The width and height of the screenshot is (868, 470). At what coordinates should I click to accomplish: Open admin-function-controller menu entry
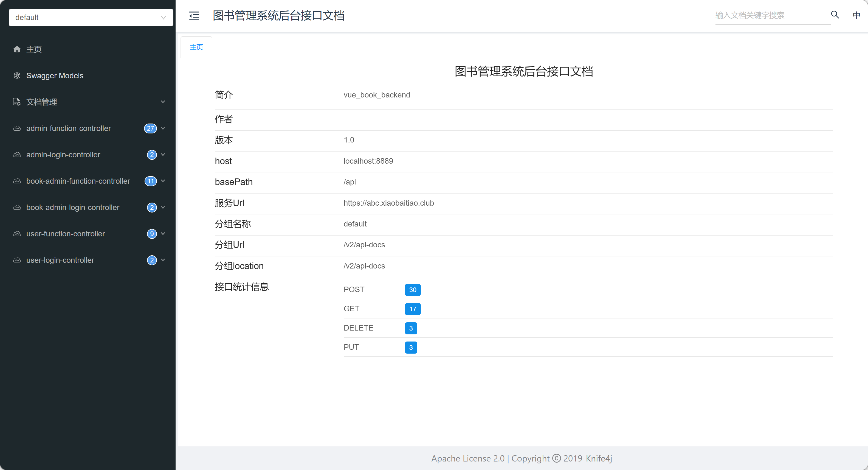point(88,128)
